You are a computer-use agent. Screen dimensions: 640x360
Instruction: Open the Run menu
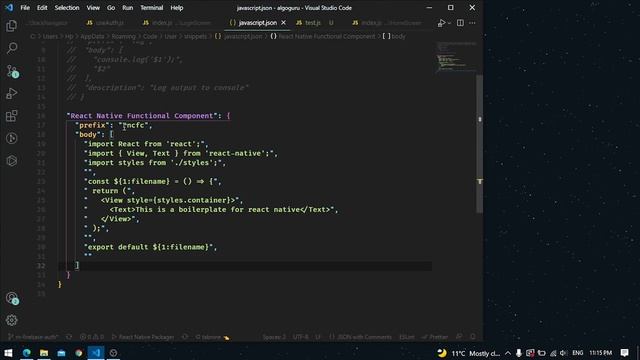pyautogui.click(x=128, y=8)
